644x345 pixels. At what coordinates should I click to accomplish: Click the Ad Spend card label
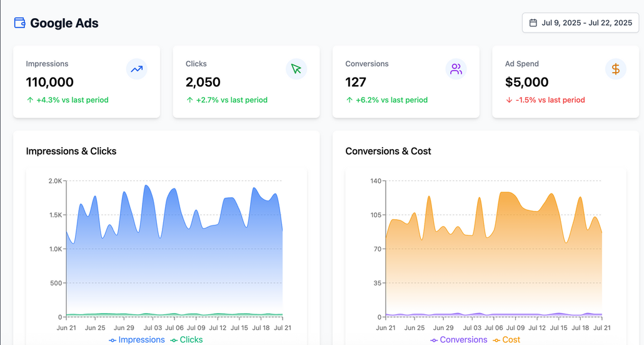point(521,64)
